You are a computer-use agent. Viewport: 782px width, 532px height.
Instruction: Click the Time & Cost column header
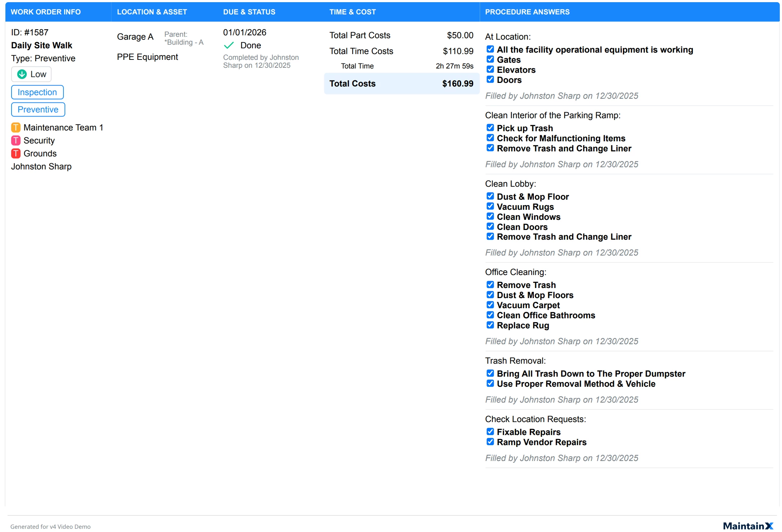[x=352, y=12]
